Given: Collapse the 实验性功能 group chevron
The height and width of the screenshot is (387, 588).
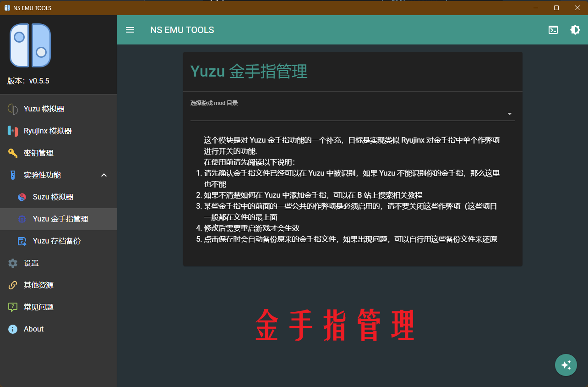Looking at the screenshot, I should [x=104, y=175].
